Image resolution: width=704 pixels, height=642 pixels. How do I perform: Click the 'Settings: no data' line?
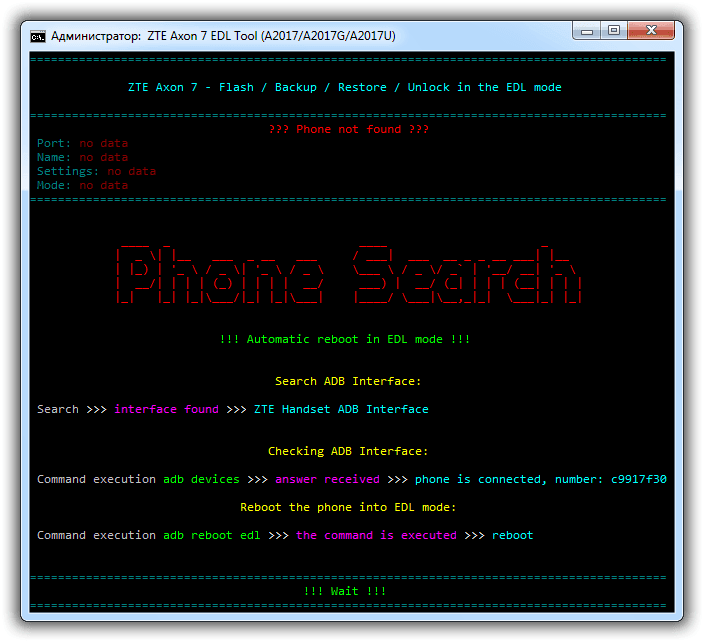pos(97,171)
